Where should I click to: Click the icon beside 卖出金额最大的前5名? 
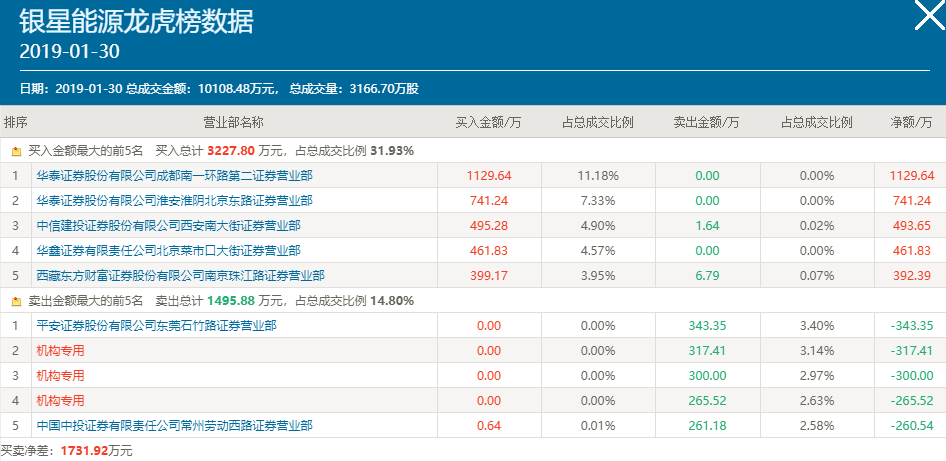click(16, 301)
